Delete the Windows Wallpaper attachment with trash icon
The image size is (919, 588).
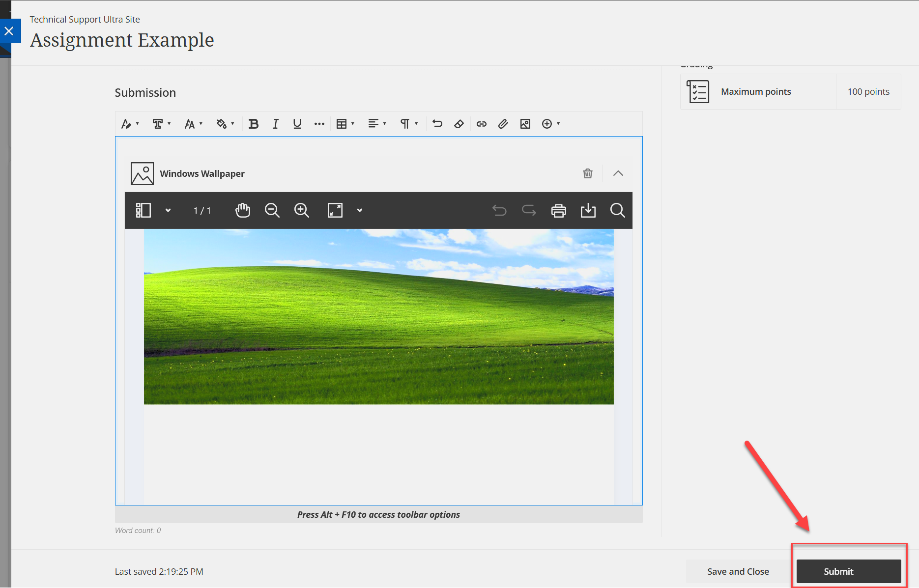point(588,173)
